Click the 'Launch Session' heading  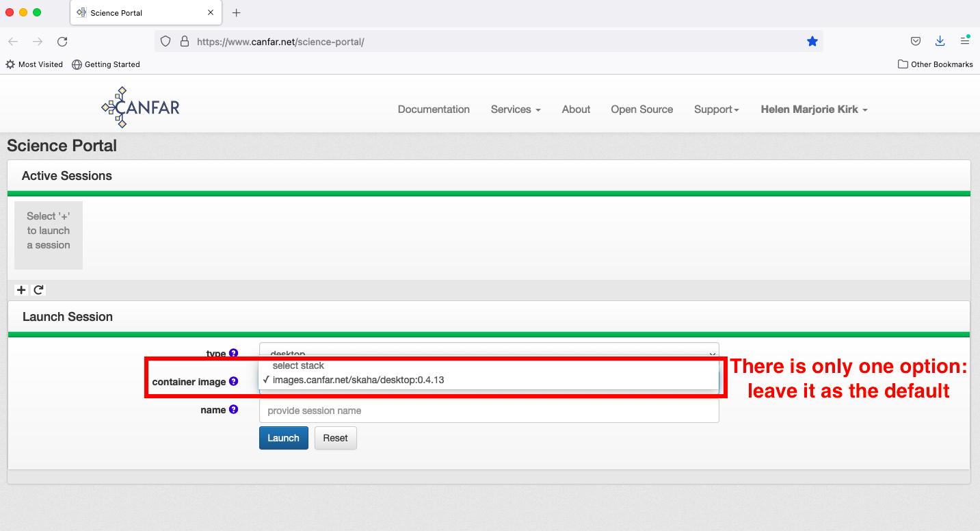tap(68, 317)
